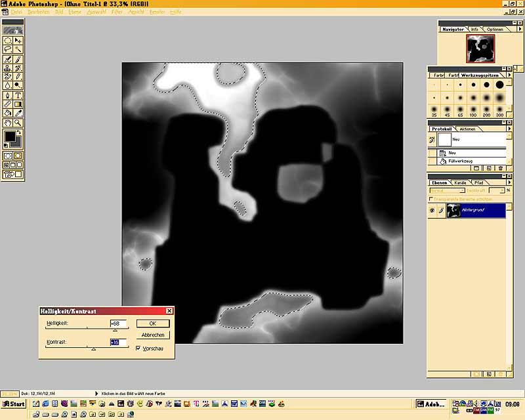Activate the Zoom magnifier tool
This screenshot has height=420, width=525.
[18, 123]
